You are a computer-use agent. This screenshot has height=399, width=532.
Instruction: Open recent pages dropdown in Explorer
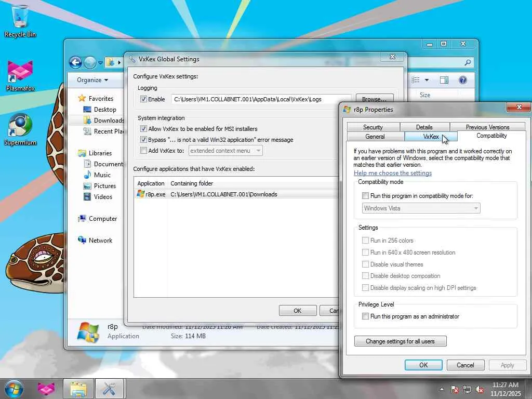click(x=100, y=63)
